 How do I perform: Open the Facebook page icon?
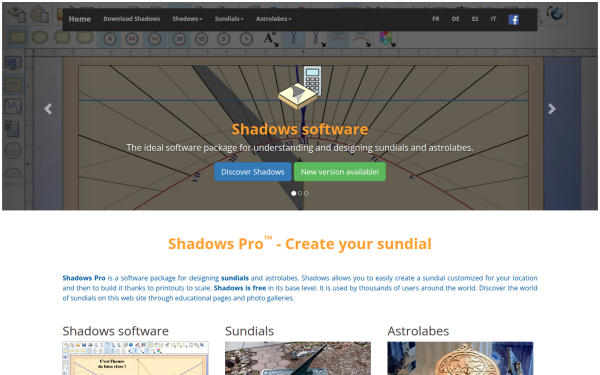coord(514,20)
